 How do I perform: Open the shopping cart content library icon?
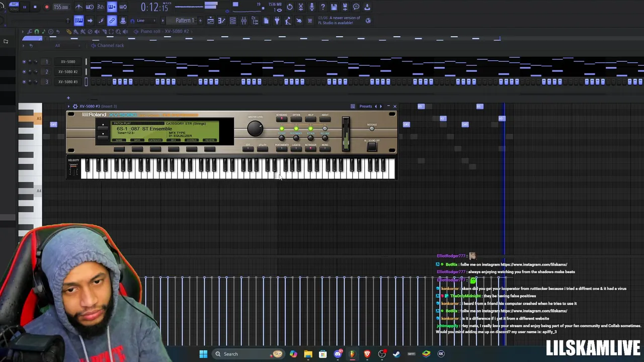click(310, 21)
